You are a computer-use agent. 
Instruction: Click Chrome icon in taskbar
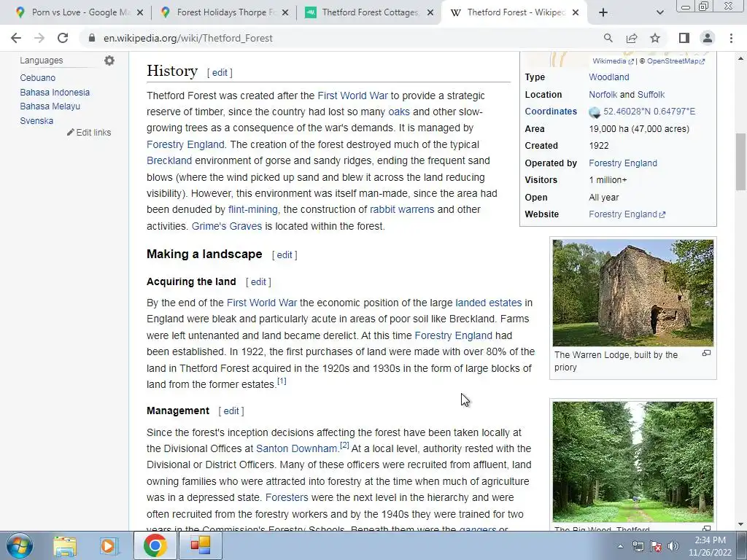(155, 545)
